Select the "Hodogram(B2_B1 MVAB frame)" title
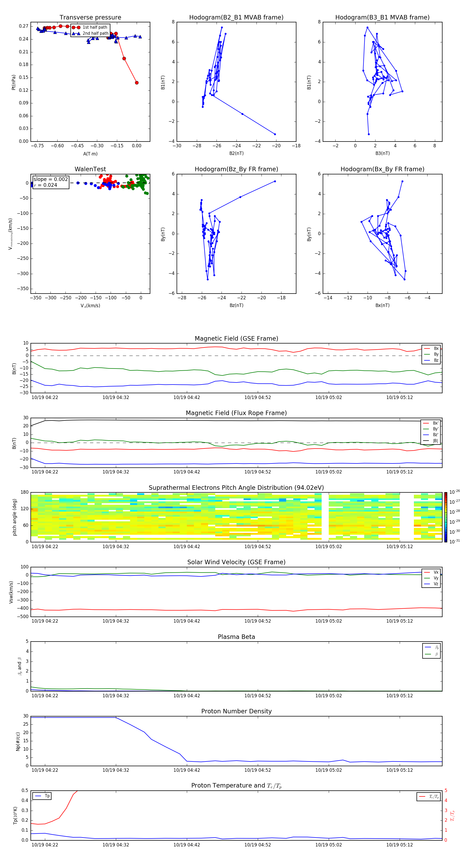 pos(236,18)
